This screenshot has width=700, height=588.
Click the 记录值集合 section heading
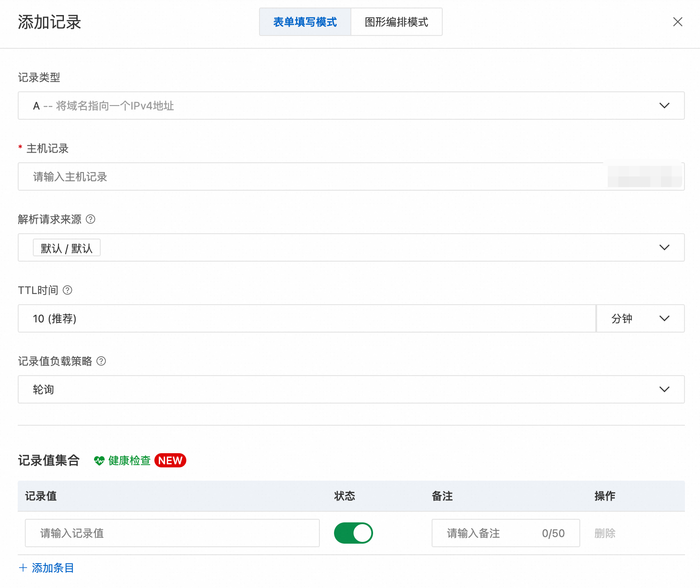[x=49, y=460]
